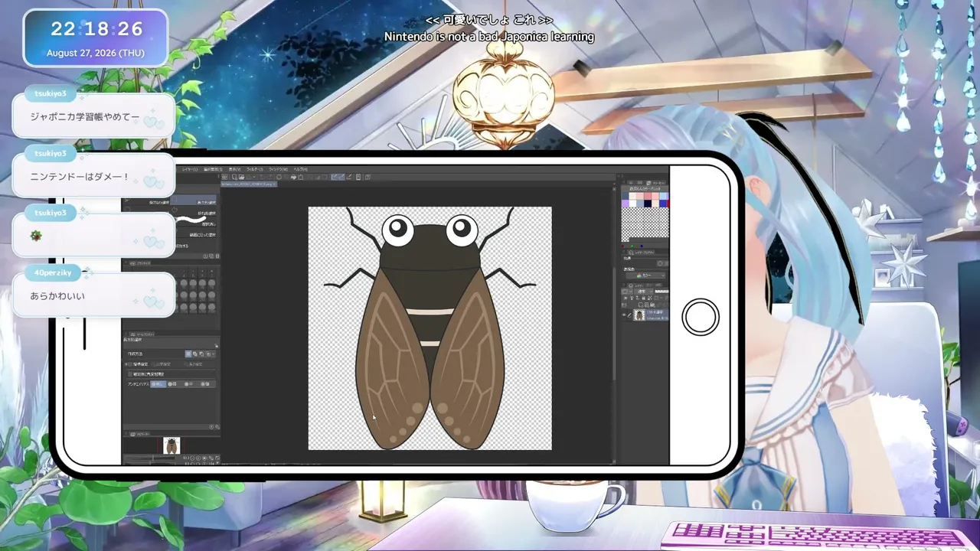Toggle the cicada layer's eye visibility icon
This screenshot has height=551, width=980.
tap(624, 315)
